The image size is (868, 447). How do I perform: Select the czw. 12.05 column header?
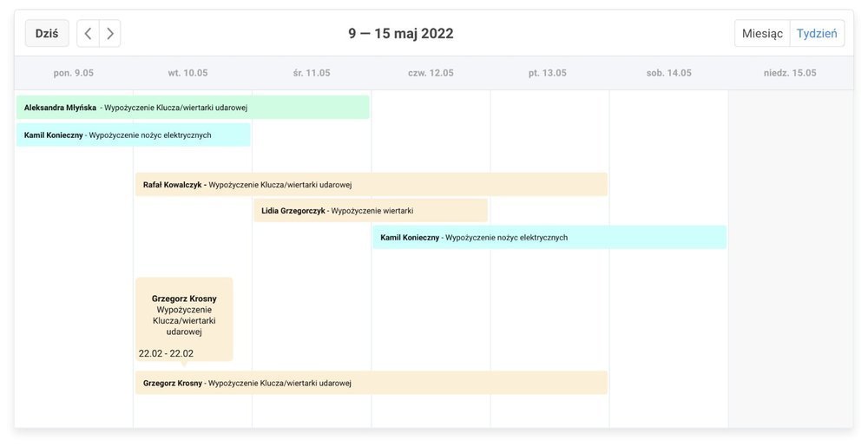click(431, 73)
